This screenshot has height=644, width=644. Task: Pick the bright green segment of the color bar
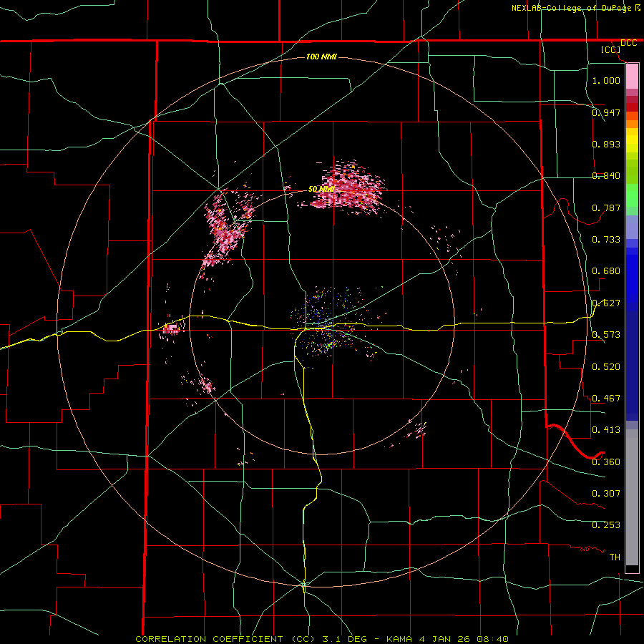point(632,195)
